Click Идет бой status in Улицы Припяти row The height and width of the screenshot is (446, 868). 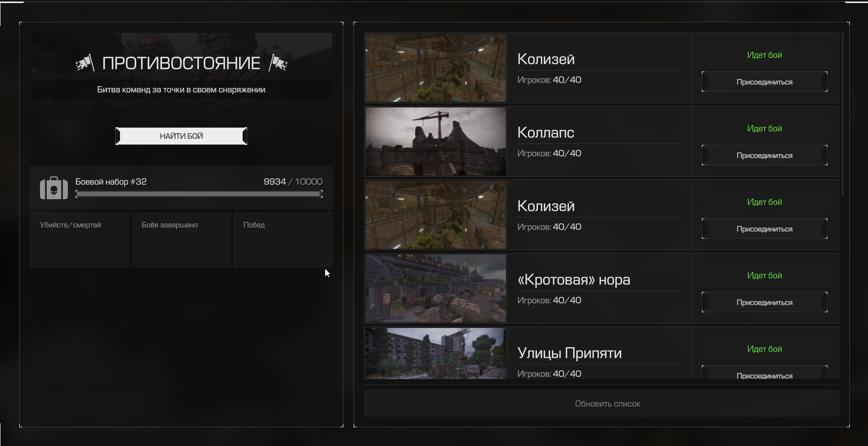click(765, 349)
